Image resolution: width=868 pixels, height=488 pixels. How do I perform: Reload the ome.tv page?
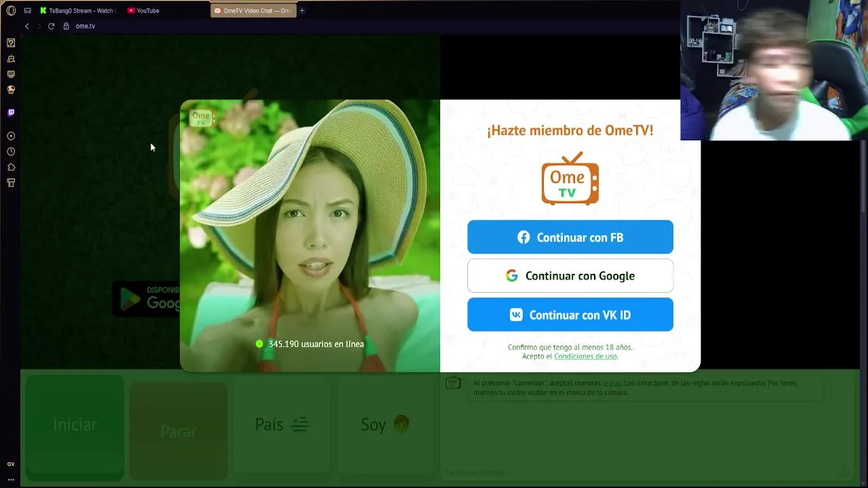[51, 26]
